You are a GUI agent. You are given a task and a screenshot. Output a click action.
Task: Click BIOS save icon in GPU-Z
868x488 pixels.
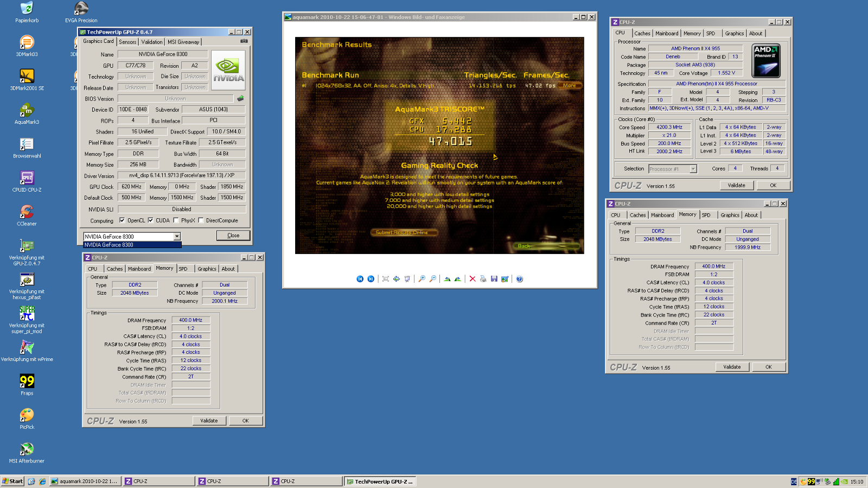(x=240, y=98)
